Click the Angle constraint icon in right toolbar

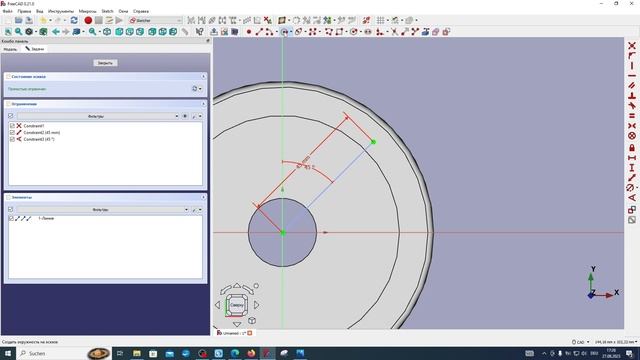point(632,198)
